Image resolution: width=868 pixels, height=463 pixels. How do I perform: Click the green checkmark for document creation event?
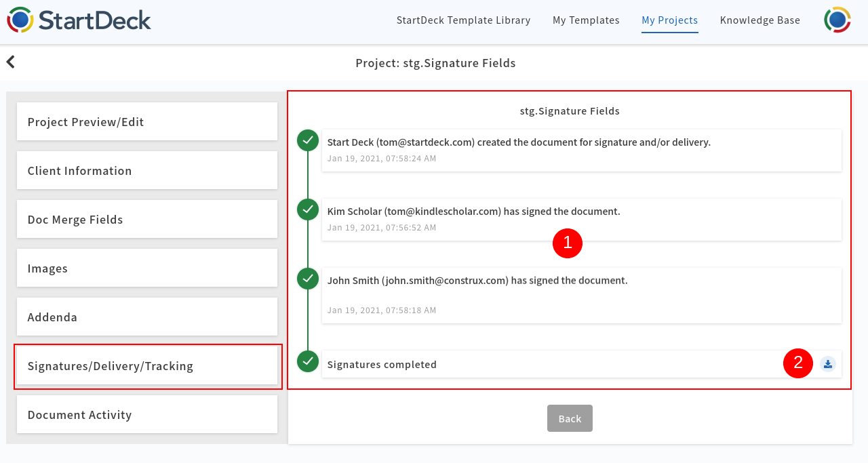(x=307, y=140)
